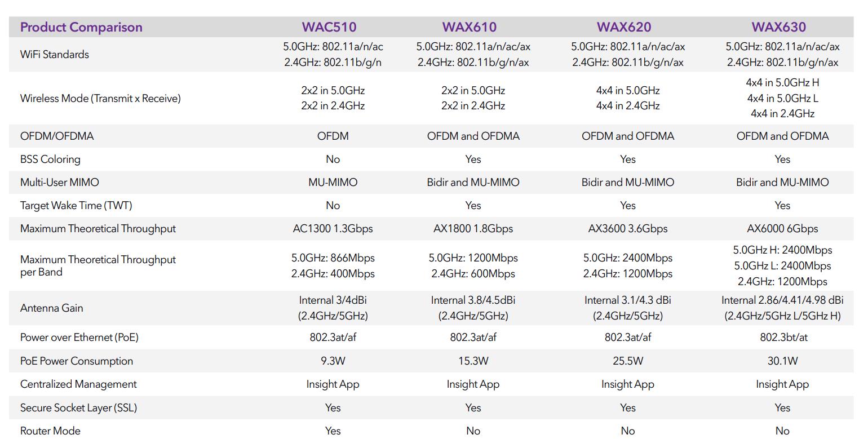The width and height of the screenshot is (868, 439).
Task: Click the WAX620 column header
Action: click(x=624, y=27)
